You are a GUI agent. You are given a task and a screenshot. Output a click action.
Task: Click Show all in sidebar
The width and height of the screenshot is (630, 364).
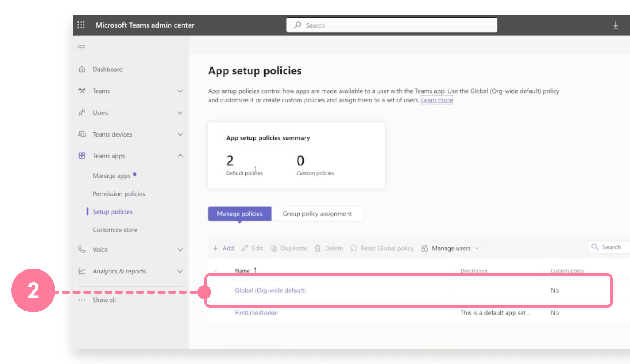click(104, 300)
